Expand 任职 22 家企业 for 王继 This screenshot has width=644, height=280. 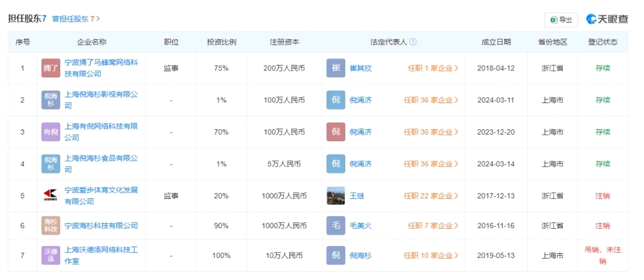(x=431, y=196)
